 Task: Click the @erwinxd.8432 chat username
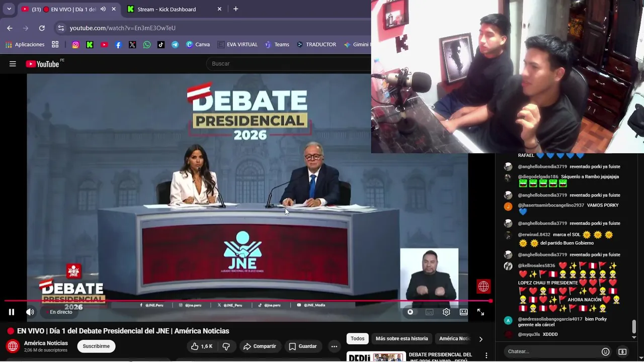(x=534, y=235)
